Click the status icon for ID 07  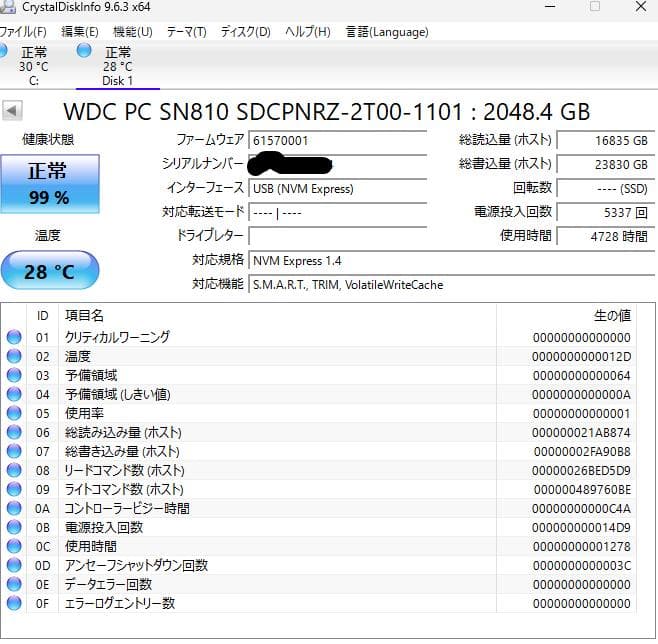click(14, 451)
